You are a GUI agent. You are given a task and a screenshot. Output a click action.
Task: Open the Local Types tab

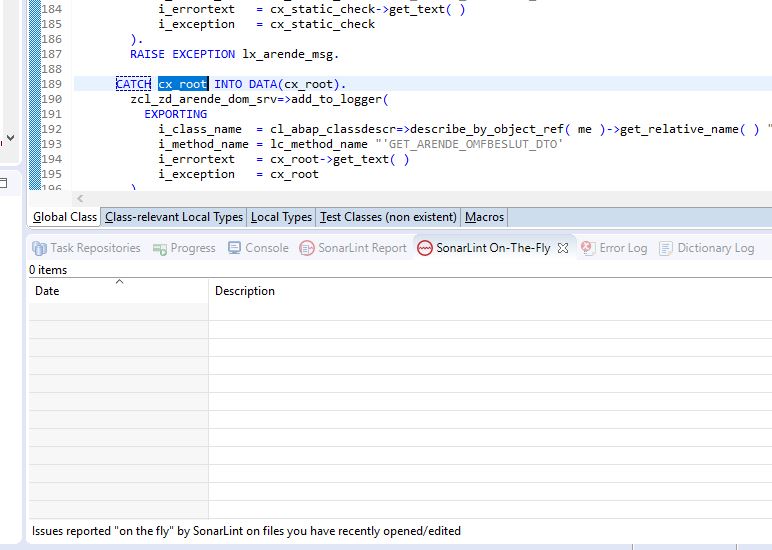pyautogui.click(x=281, y=217)
